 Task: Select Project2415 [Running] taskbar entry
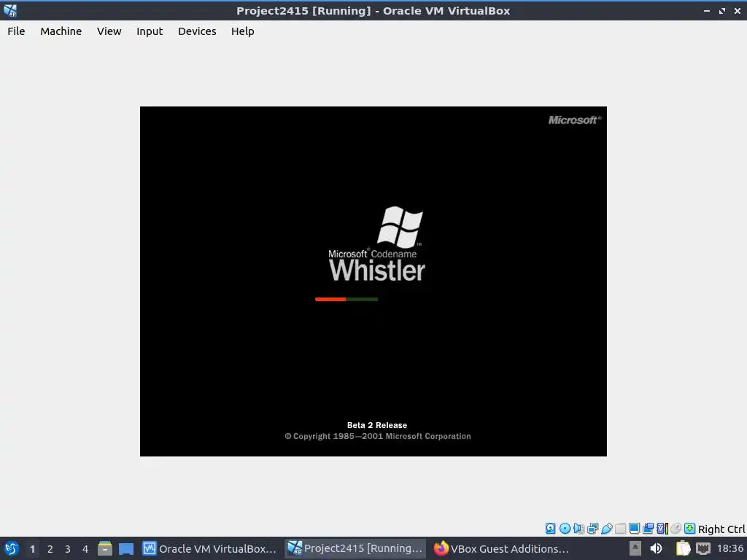pos(355,548)
